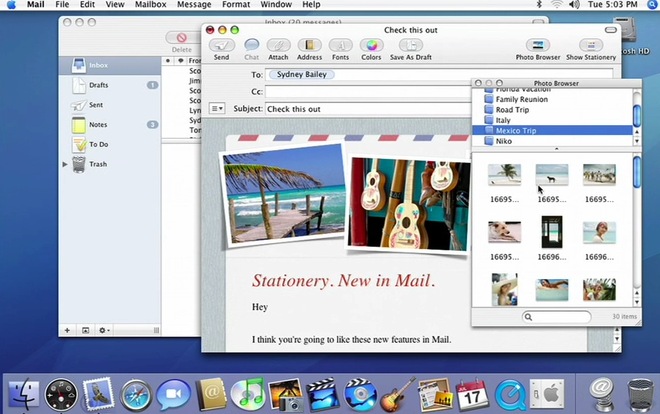This screenshot has width=660, height=414.
Task: Open sidebar action gear menu
Action: pyautogui.click(x=104, y=330)
